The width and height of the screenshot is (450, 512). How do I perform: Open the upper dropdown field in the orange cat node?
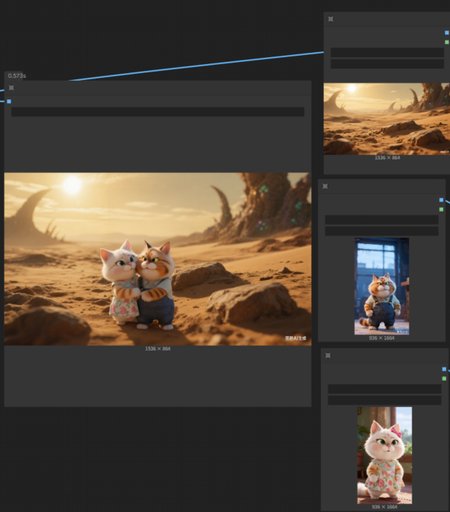382,220
